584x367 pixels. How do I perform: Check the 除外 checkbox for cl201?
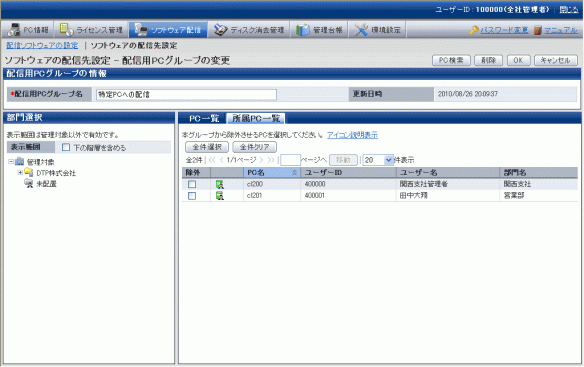192,196
